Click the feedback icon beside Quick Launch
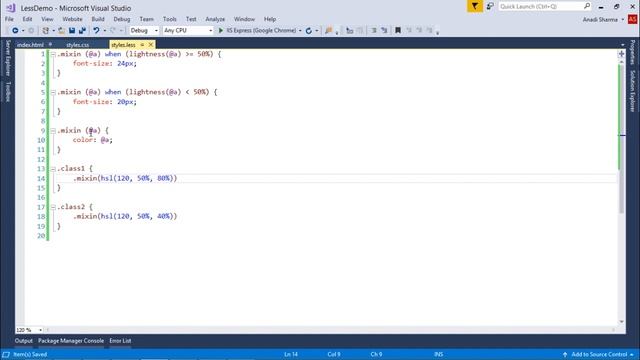Image resolution: width=640 pixels, height=360 pixels. [490, 6]
